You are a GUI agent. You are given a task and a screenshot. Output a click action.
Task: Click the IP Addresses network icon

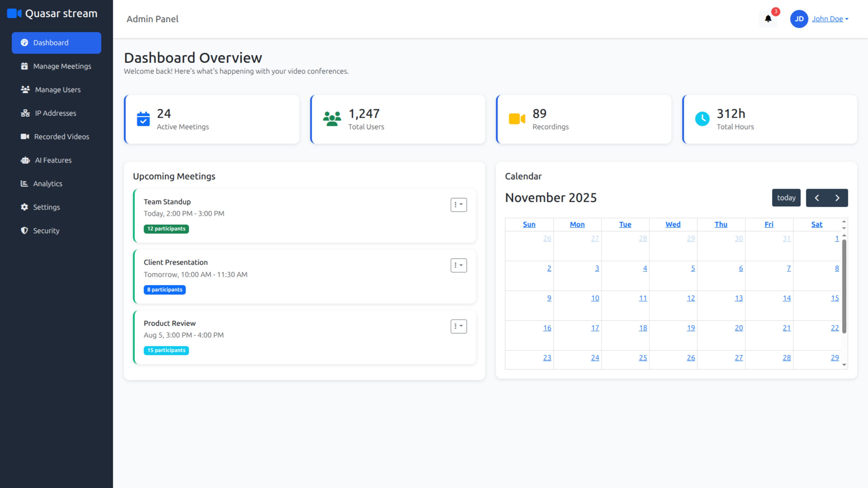(25, 113)
